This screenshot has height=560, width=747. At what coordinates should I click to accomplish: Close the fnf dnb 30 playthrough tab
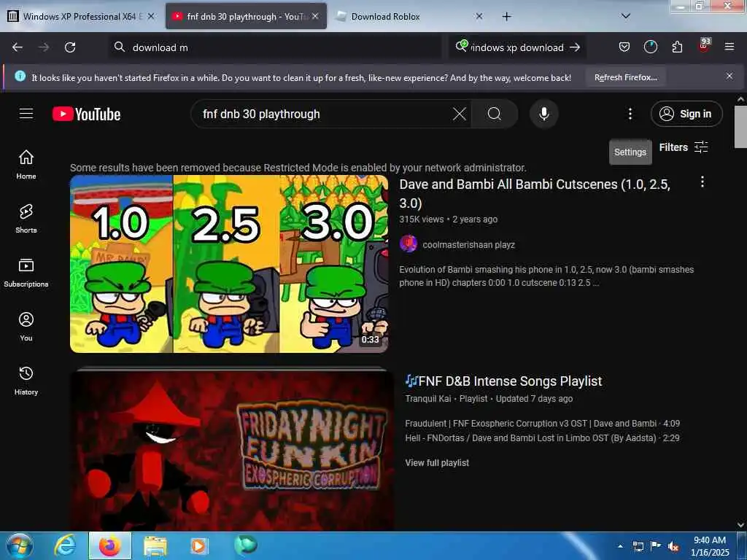tap(315, 16)
